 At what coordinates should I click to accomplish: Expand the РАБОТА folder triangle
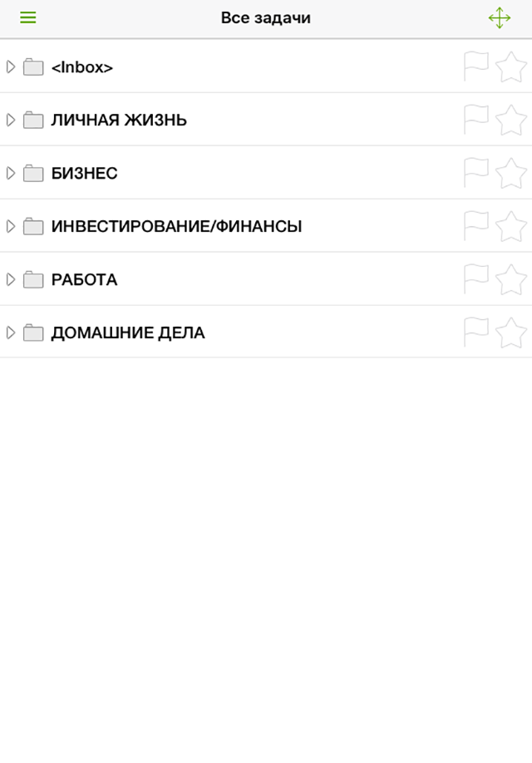click(x=11, y=279)
